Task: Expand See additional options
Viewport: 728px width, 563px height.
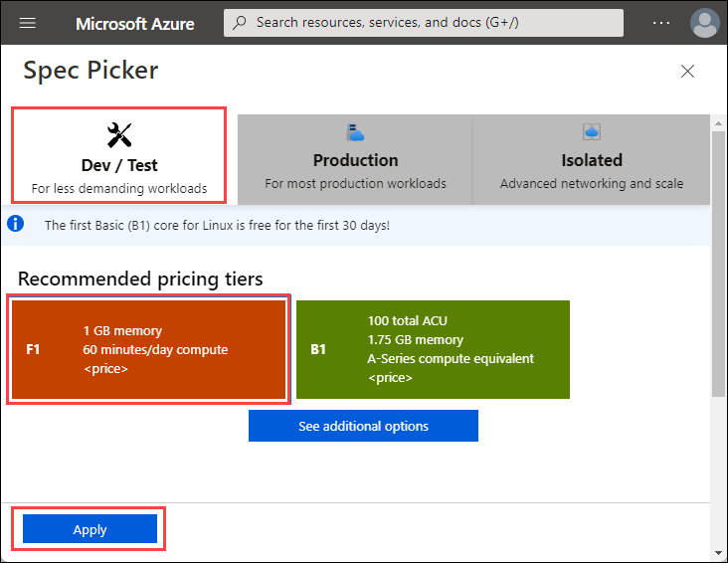Action: [363, 426]
